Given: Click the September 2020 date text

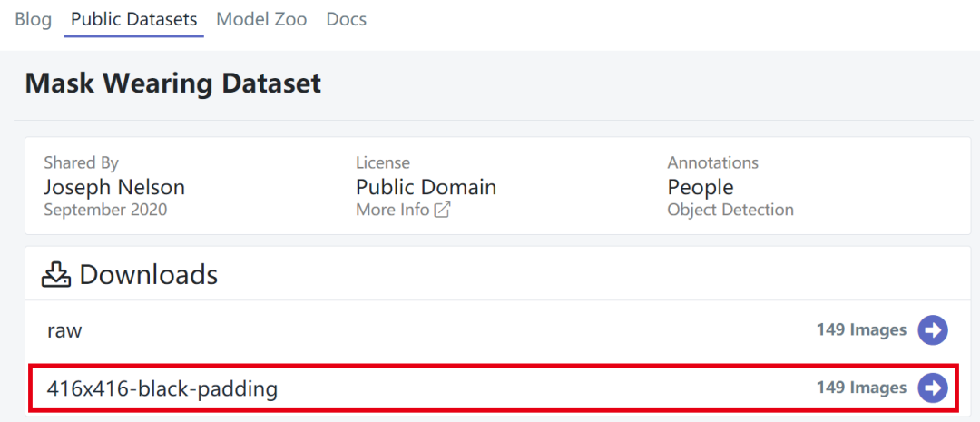Looking at the screenshot, I should pyautogui.click(x=105, y=210).
